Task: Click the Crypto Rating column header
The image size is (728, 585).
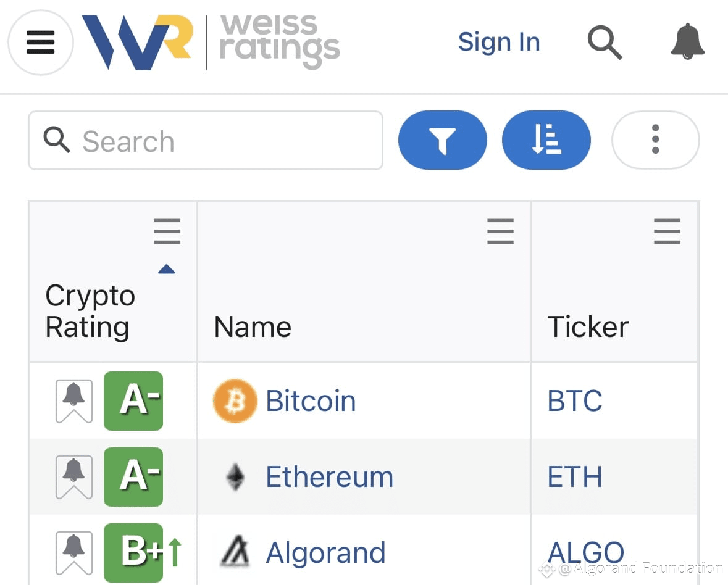Action: 90,311
